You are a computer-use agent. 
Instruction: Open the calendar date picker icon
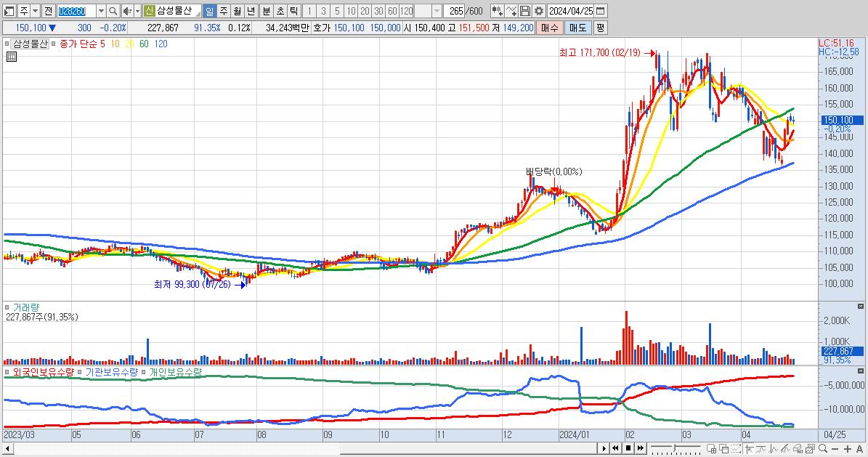pyautogui.click(x=600, y=11)
